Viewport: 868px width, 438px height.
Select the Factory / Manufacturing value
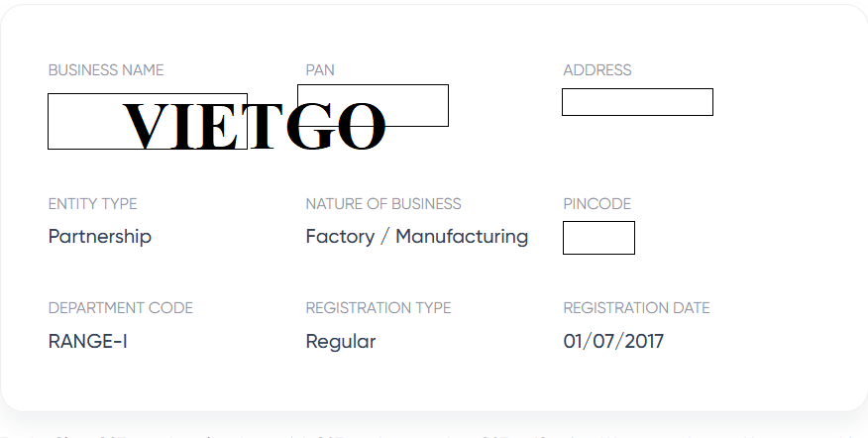[416, 237]
